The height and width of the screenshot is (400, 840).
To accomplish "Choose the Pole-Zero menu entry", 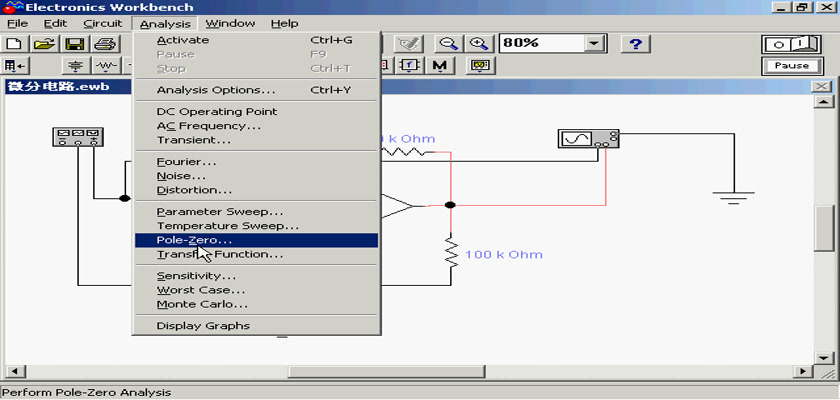I will tap(257, 240).
